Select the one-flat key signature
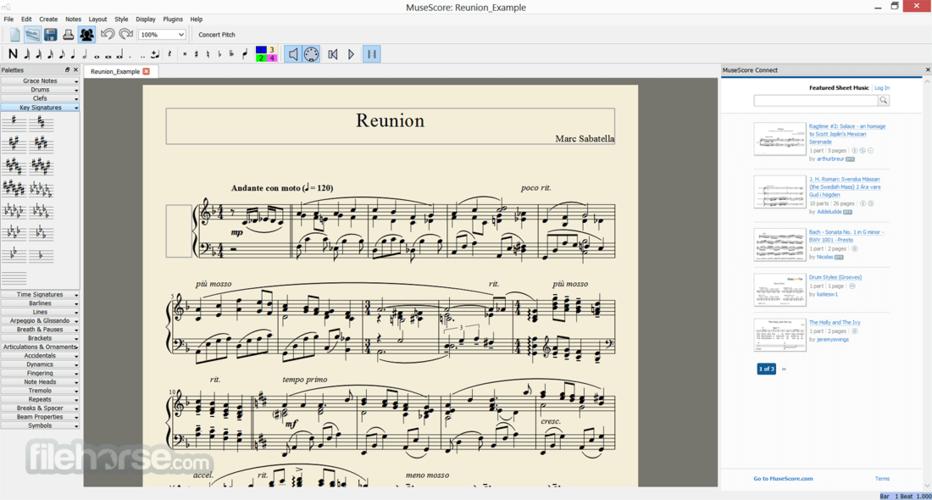 coord(41,256)
